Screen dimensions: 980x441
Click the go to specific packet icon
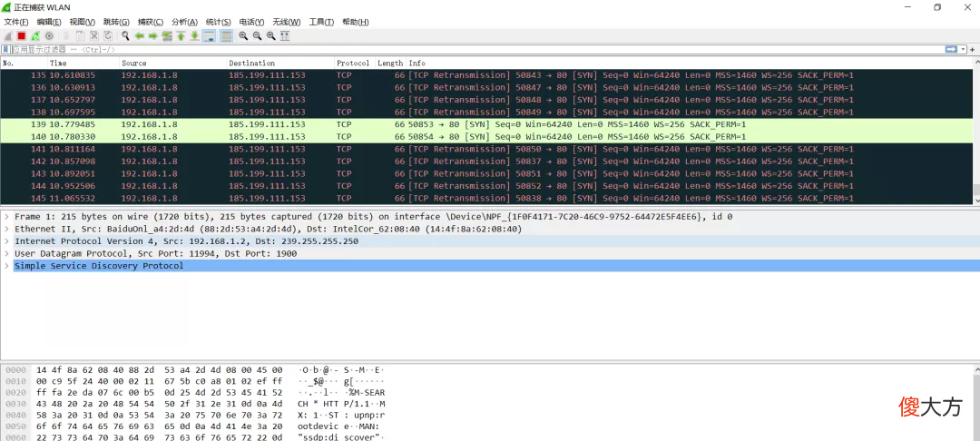(167, 36)
